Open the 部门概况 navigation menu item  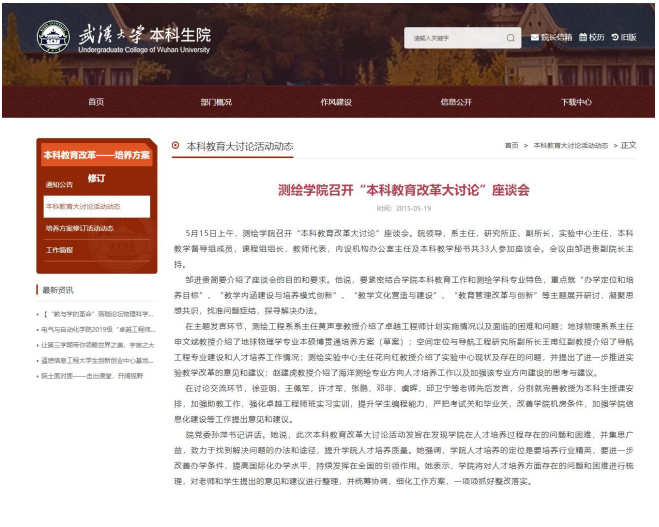click(215, 102)
